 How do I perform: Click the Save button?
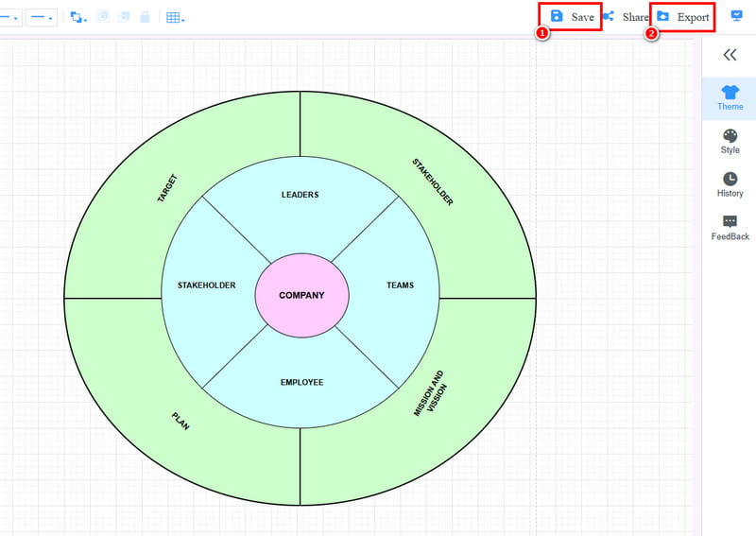coord(573,17)
